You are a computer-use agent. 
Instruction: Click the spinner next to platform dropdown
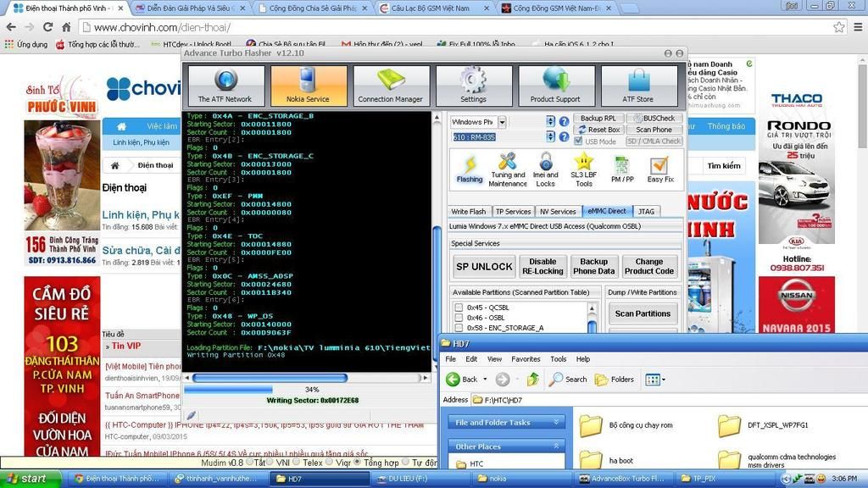tap(550, 122)
